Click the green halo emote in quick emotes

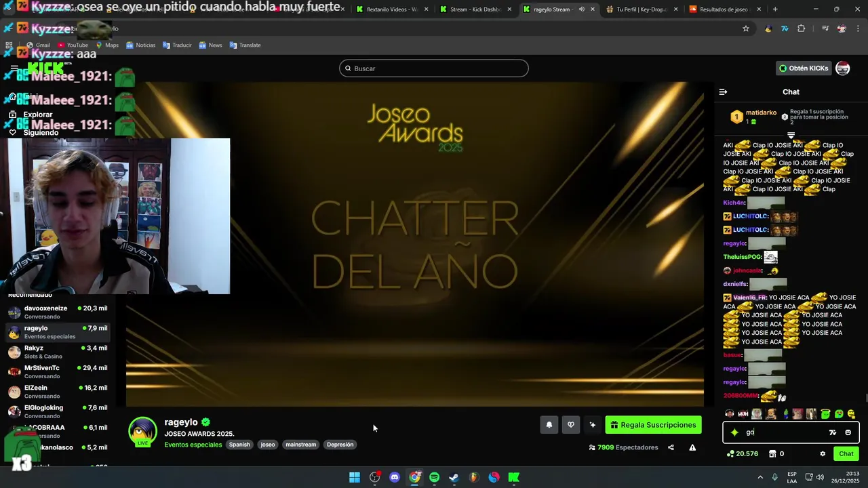point(825,414)
